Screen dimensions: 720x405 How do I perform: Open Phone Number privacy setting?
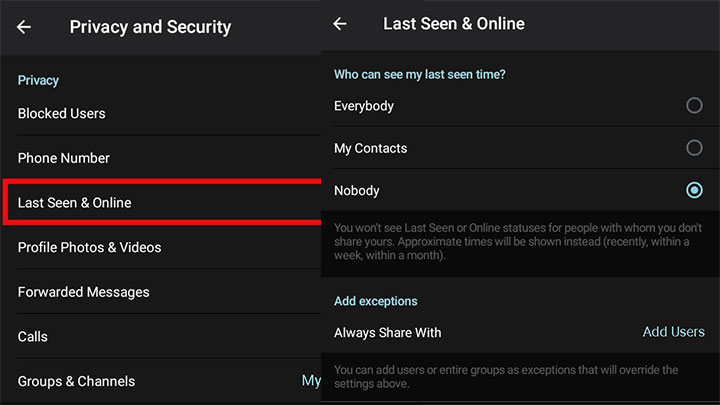coord(161,158)
